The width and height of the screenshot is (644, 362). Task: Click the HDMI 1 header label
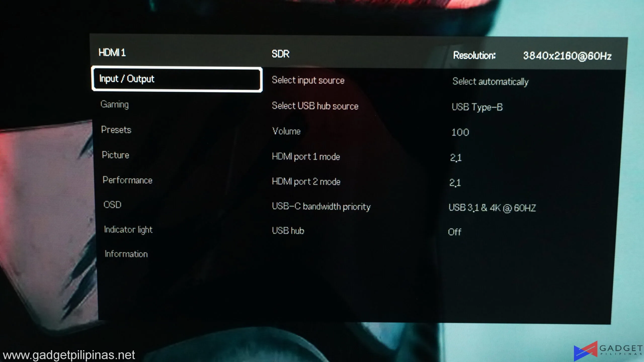pos(112,53)
